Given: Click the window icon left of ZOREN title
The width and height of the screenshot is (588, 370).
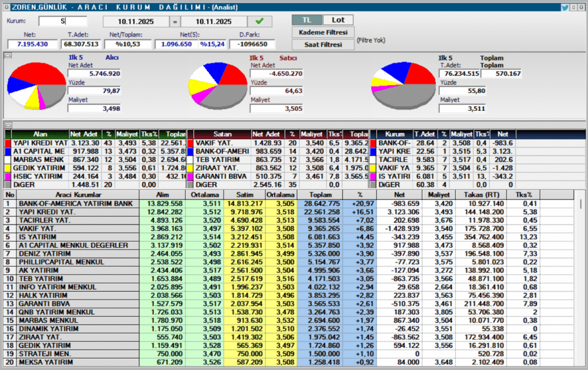Looking at the screenshot, I should click(4, 7).
